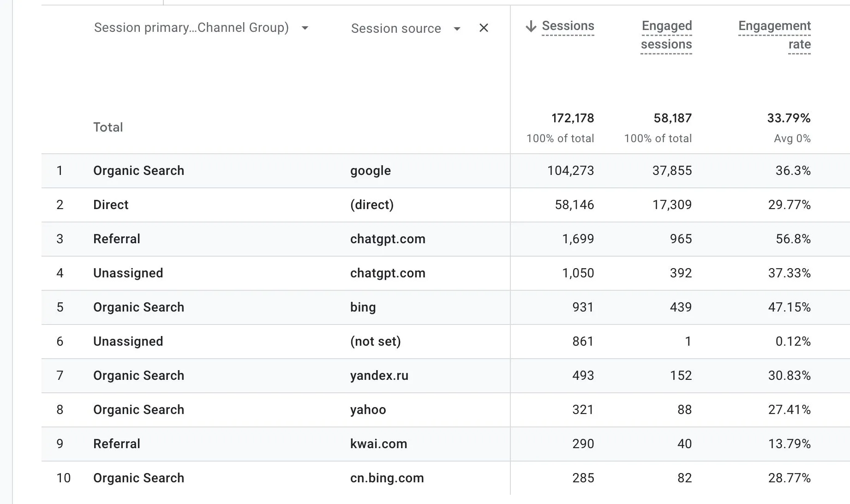The height and width of the screenshot is (504, 850).
Task: Click engaged sessions value 37,855
Action: pyautogui.click(x=672, y=171)
